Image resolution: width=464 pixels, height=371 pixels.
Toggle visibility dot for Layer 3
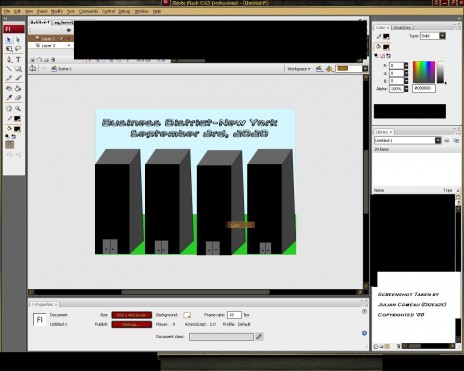tap(69, 45)
